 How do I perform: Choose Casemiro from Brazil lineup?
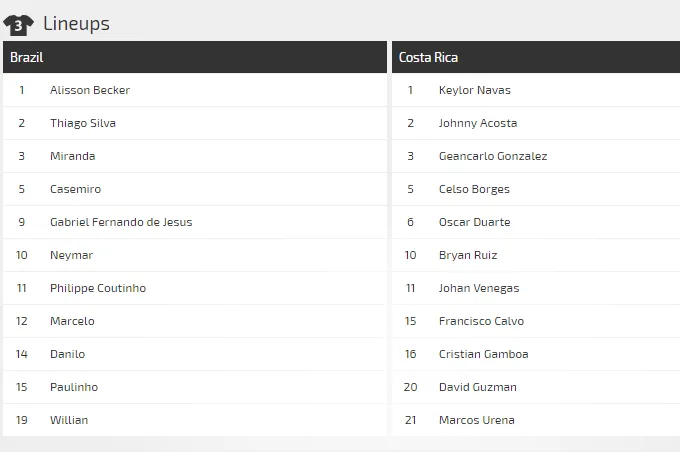tap(75, 189)
